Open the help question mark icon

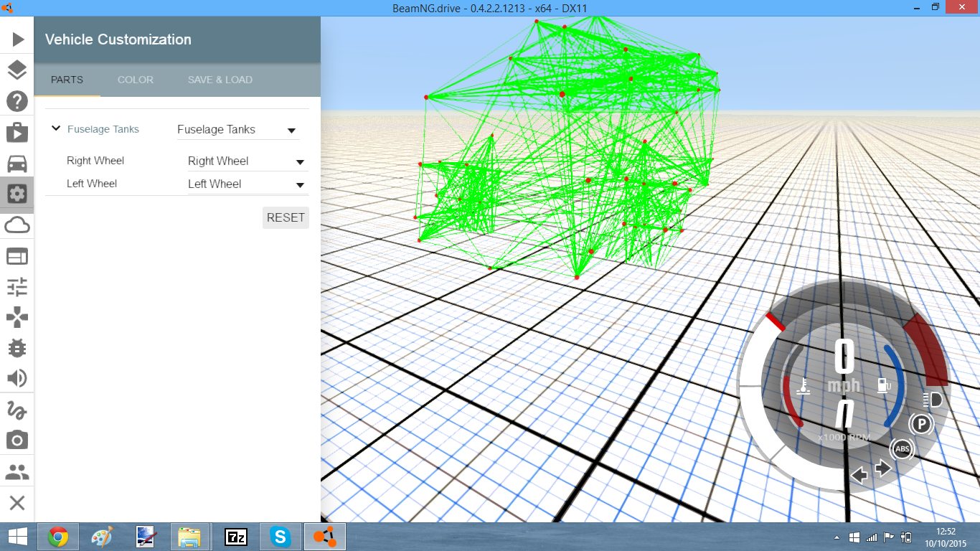(x=17, y=101)
